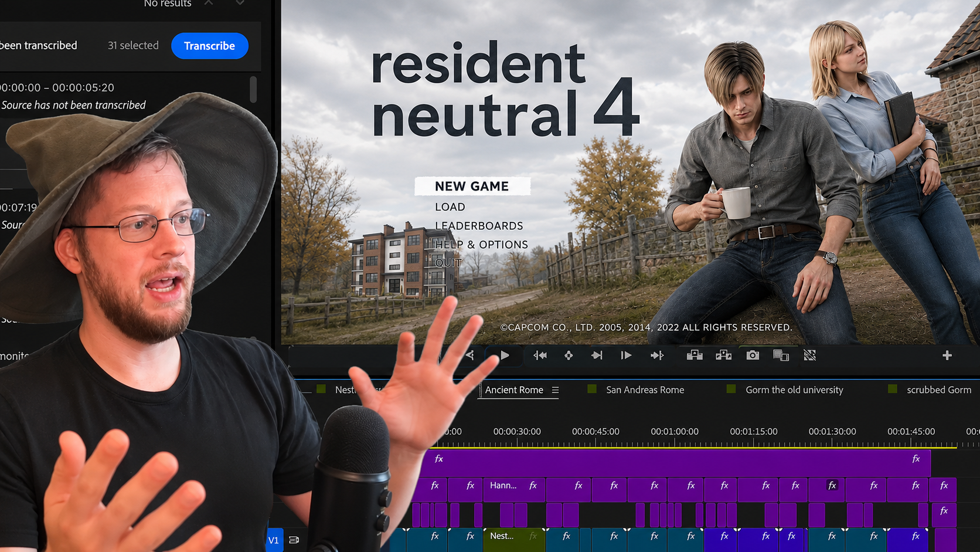Choose LEADERBOARDS in the game menu
The height and width of the screenshot is (552, 980).
[x=479, y=225]
